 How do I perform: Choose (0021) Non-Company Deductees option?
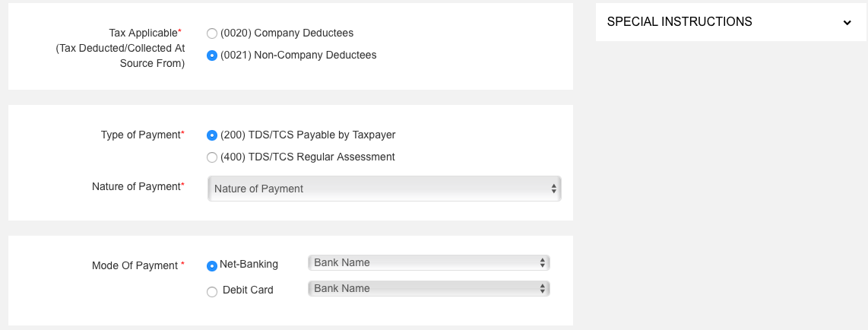coord(212,56)
